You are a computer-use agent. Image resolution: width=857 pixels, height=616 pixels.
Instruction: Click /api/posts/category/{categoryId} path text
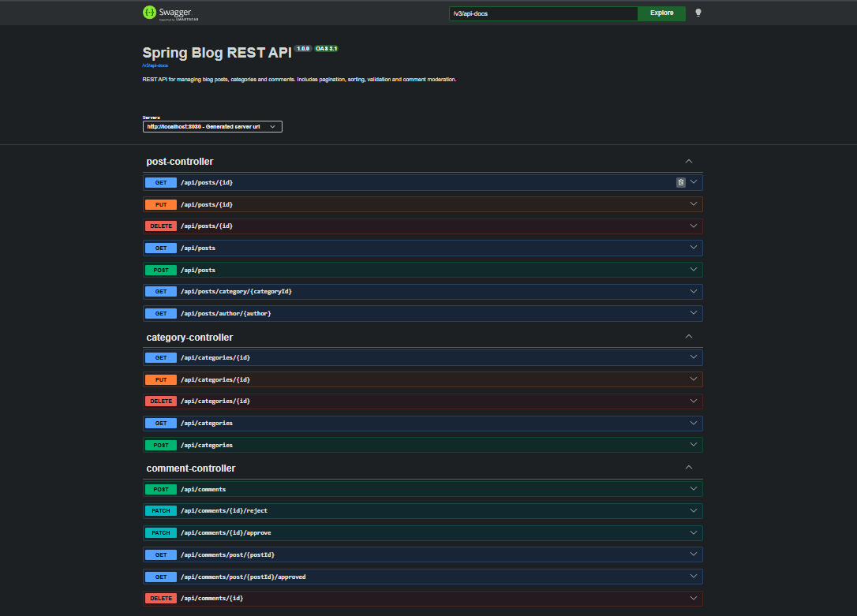(x=236, y=292)
